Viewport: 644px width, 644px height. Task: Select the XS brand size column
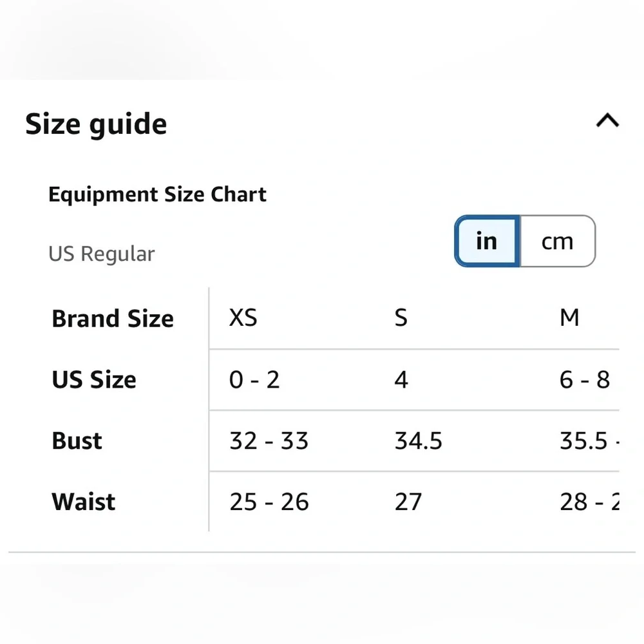[x=243, y=318]
